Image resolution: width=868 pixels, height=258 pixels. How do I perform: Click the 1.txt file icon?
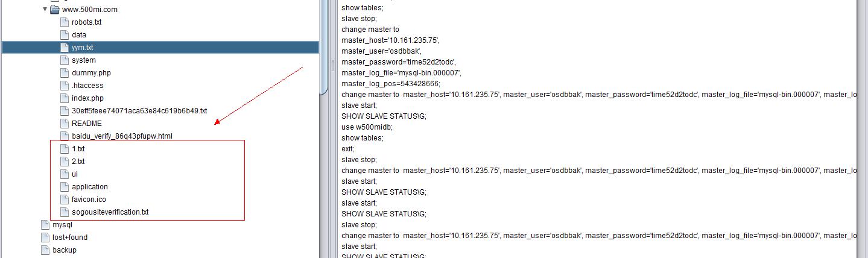[x=65, y=149]
